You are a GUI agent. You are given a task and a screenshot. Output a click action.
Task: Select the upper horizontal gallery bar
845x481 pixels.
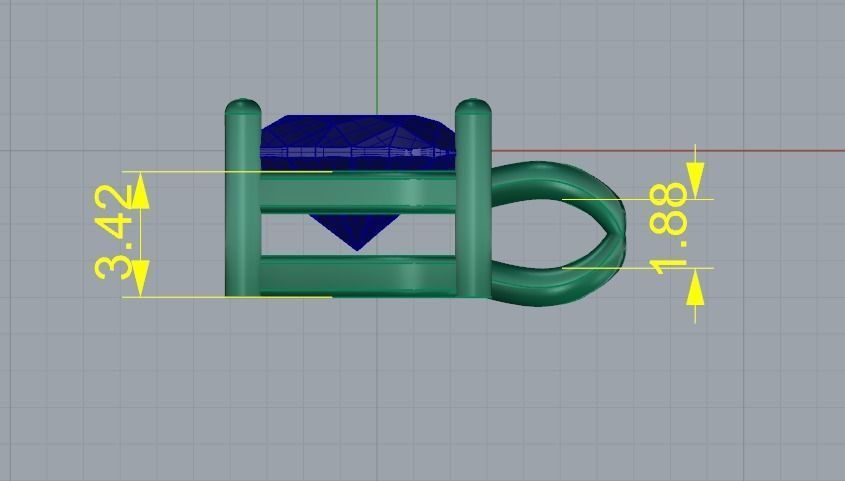(358, 192)
